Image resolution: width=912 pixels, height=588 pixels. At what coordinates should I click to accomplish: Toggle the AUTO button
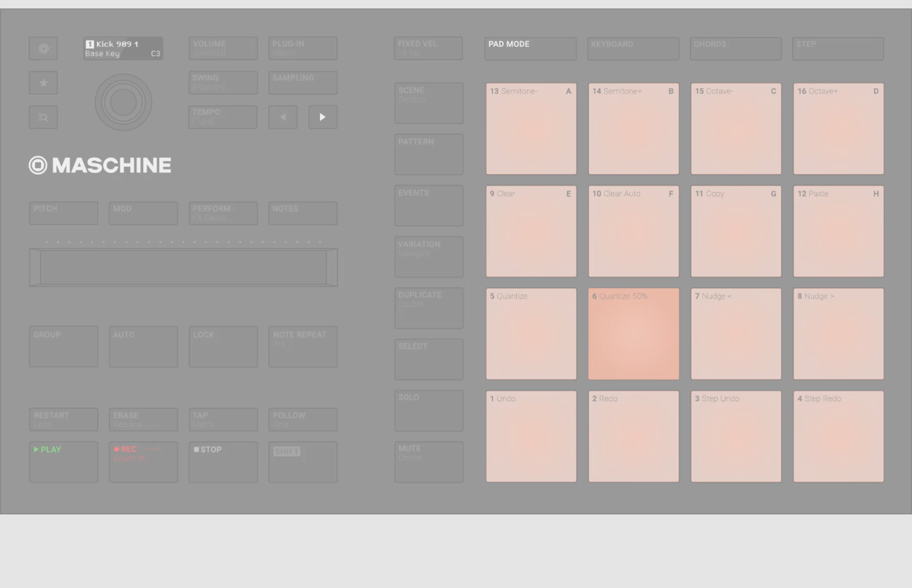pos(144,347)
